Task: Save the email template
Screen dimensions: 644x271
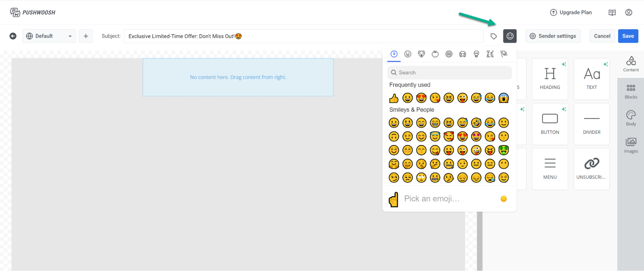Action: tap(628, 36)
